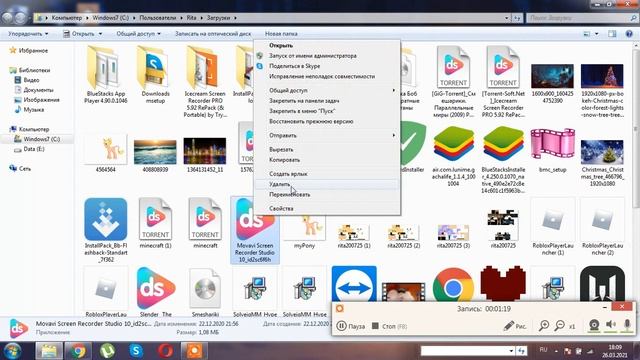Click the Новая папка button
The height and width of the screenshot is (360, 640).
click(x=281, y=34)
